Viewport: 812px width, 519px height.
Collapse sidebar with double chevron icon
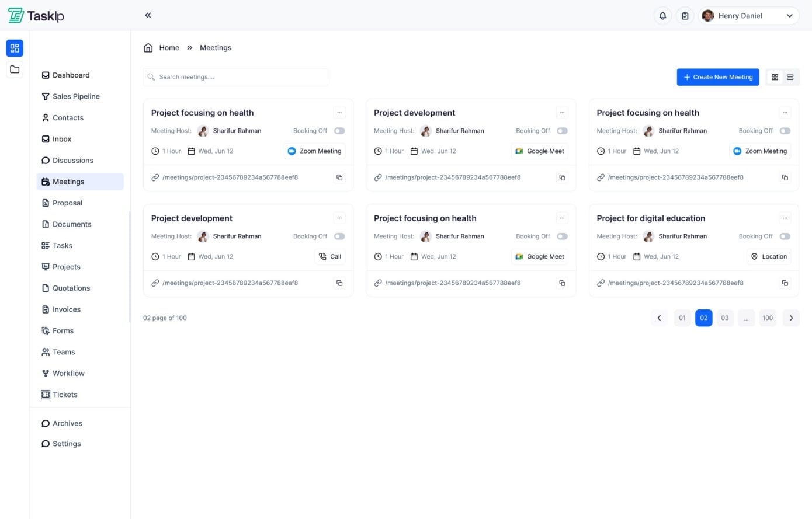(x=148, y=15)
